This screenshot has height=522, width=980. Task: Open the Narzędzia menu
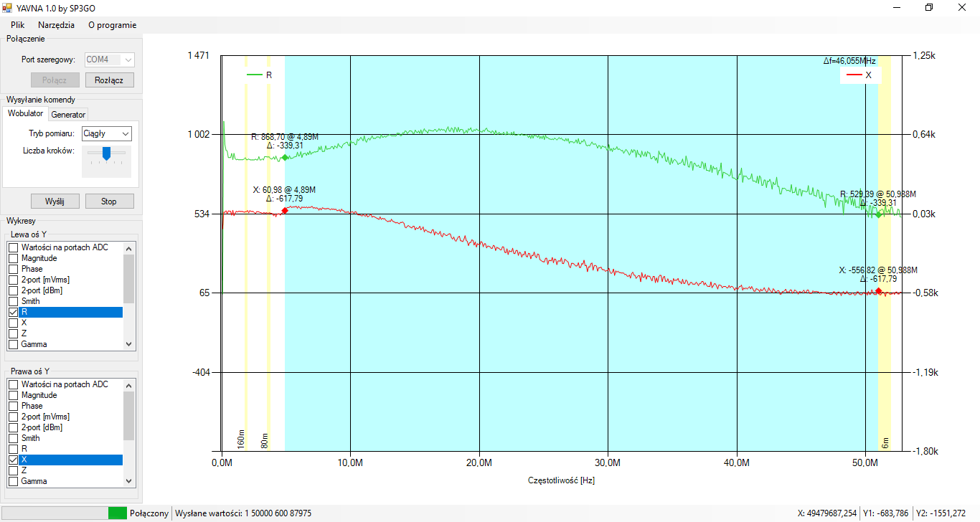click(56, 24)
